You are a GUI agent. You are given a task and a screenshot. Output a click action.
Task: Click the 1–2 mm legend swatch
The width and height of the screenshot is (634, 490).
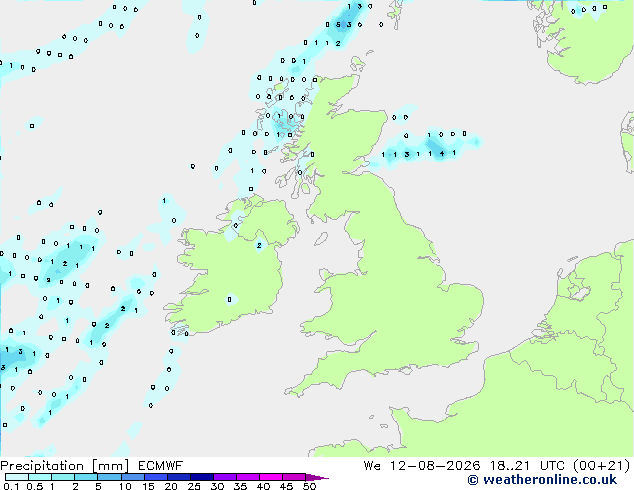point(63,477)
